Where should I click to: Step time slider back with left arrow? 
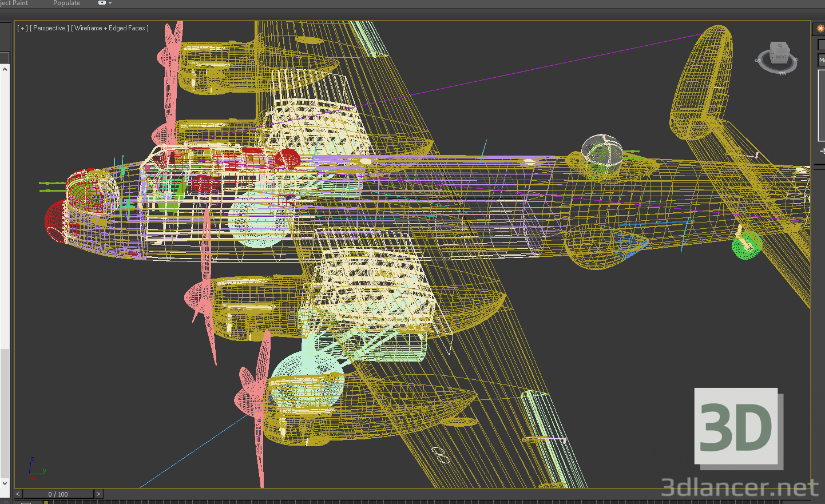click(18, 494)
